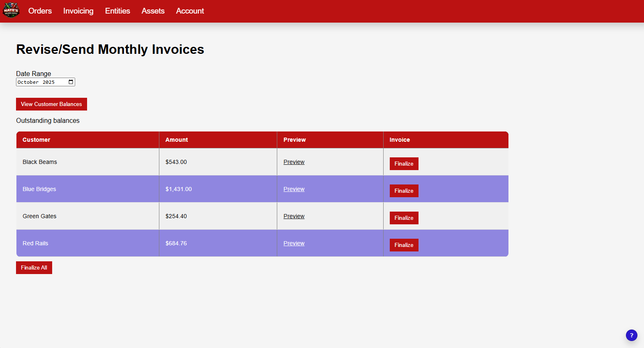The image size is (644, 348).
Task: Click the Customer column header
Action: [88, 140]
